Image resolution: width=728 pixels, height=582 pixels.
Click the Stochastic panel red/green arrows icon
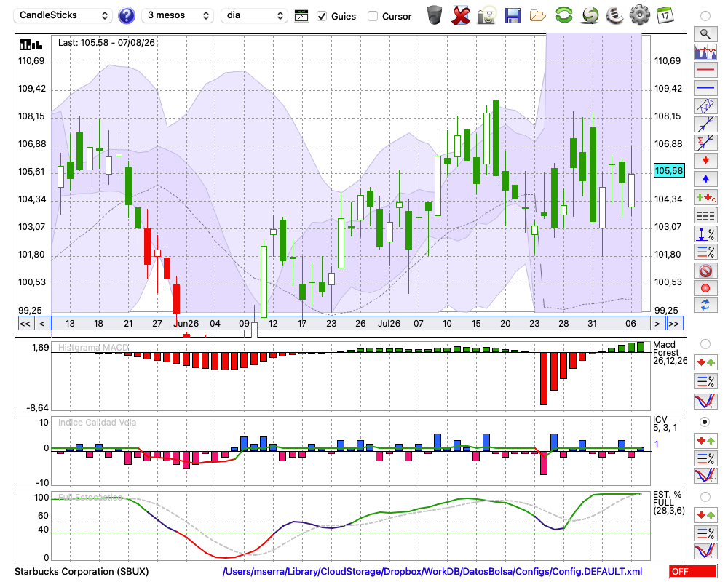705,515
